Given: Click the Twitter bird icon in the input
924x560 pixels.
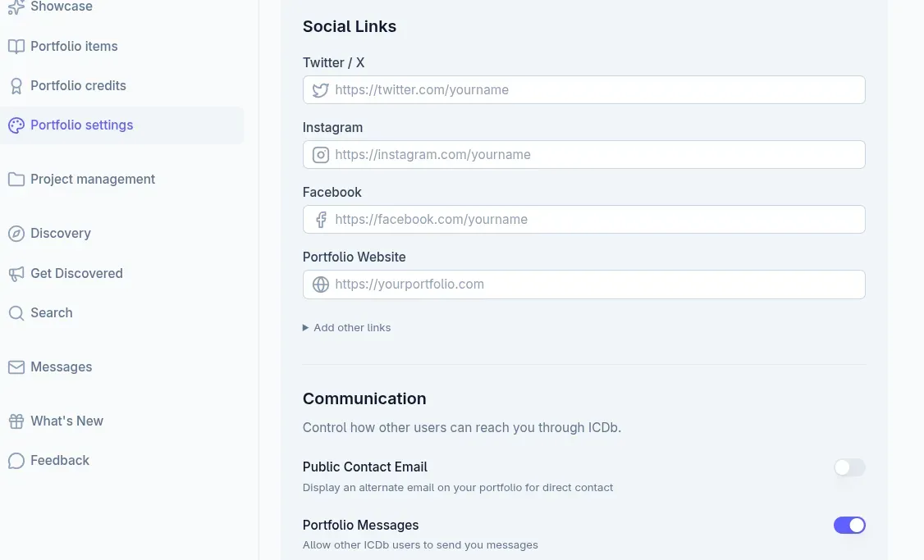Looking at the screenshot, I should [320, 89].
